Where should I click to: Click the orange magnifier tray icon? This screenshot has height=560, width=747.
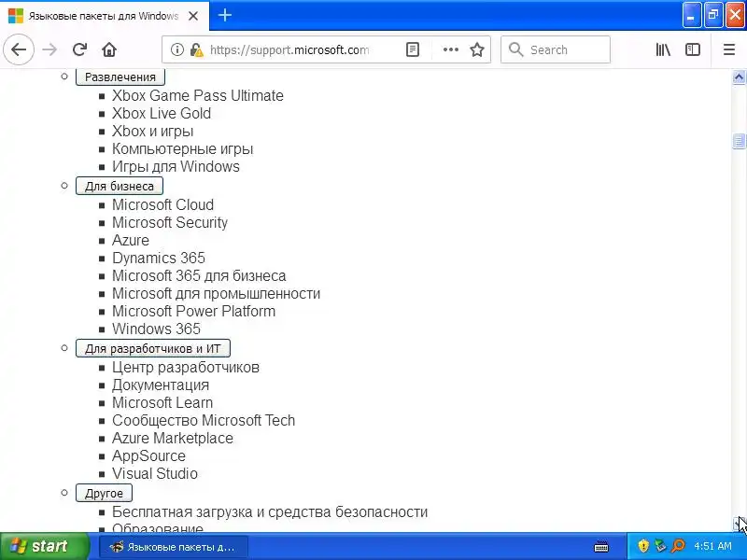pyautogui.click(x=678, y=546)
